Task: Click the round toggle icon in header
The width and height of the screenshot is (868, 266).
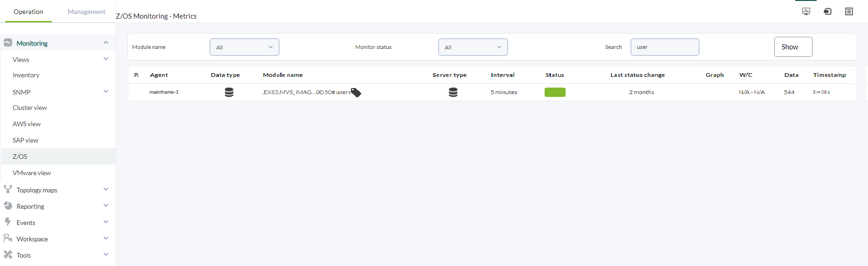Action: pos(827,11)
